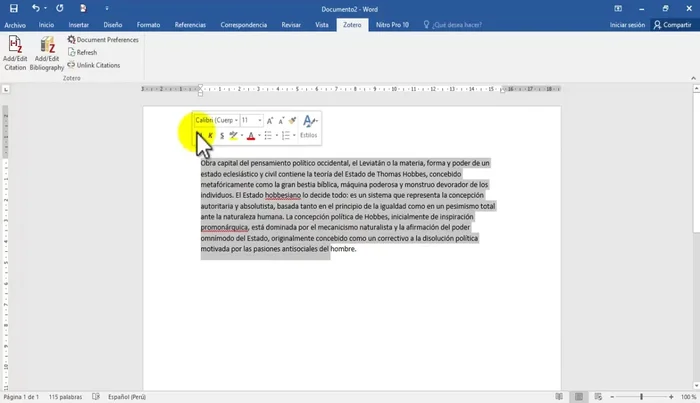This screenshot has height=403, width=700.
Task: Open Zotero Document Preferences
Action: 103,40
